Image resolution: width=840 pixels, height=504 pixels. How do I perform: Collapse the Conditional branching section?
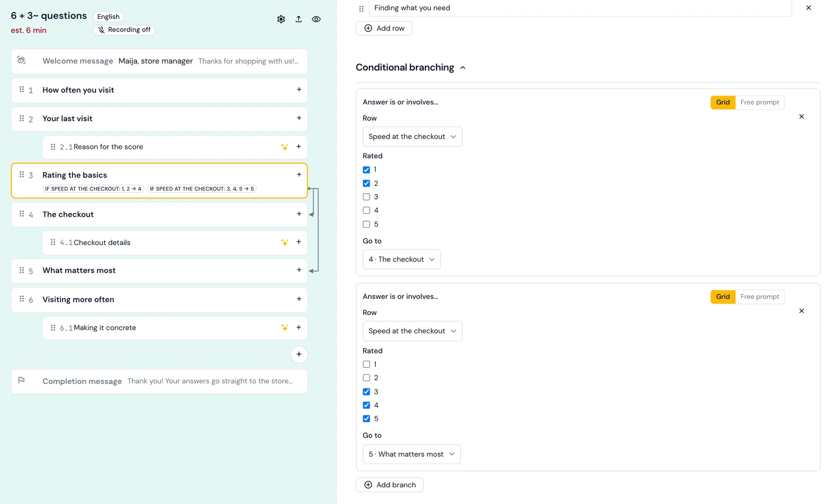point(463,68)
